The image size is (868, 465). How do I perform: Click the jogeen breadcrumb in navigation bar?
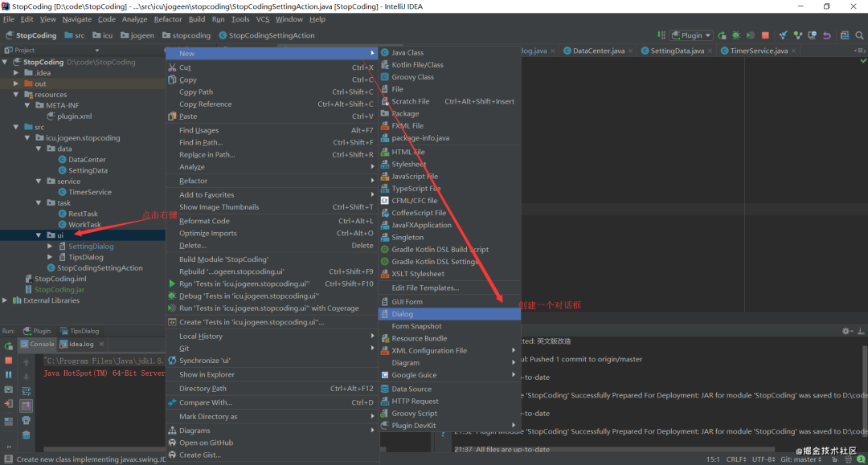click(137, 35)
